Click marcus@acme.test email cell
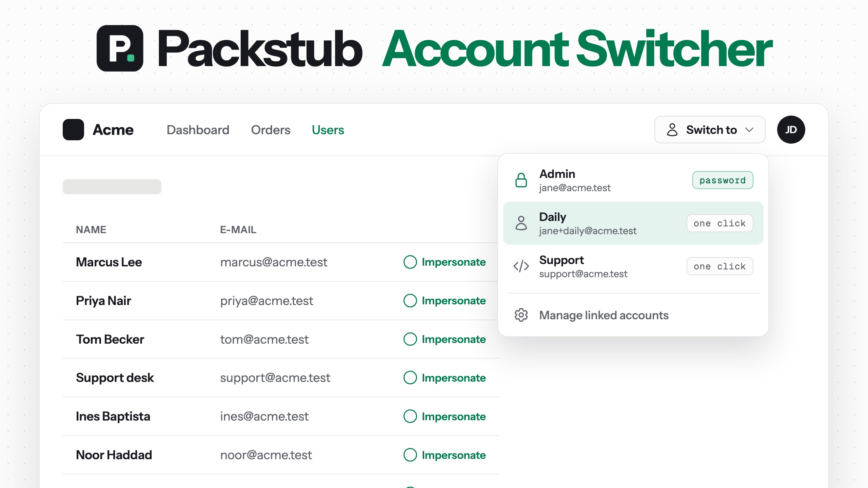This screenshot has height=488, width=868. pyautogui.click(x=274, y=262)
